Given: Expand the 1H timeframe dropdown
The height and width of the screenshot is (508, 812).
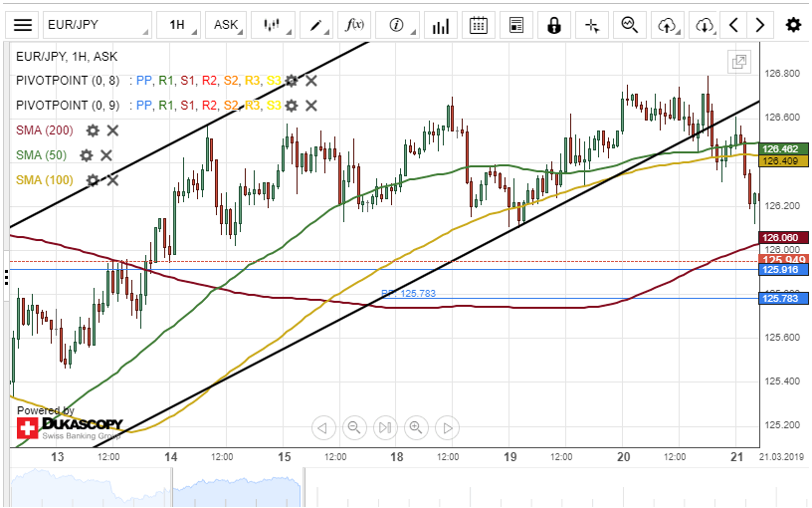Looking at the screenshot, I should click(178, 25).
